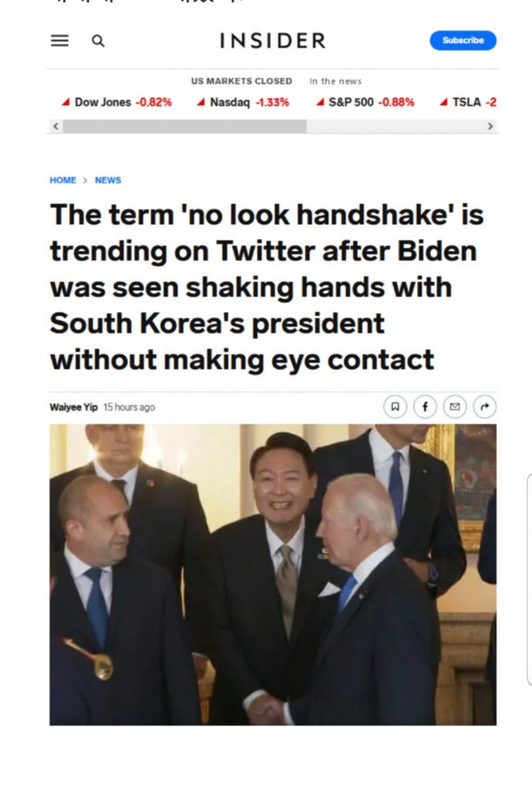Share article via email icon

(x=455, y=407)
